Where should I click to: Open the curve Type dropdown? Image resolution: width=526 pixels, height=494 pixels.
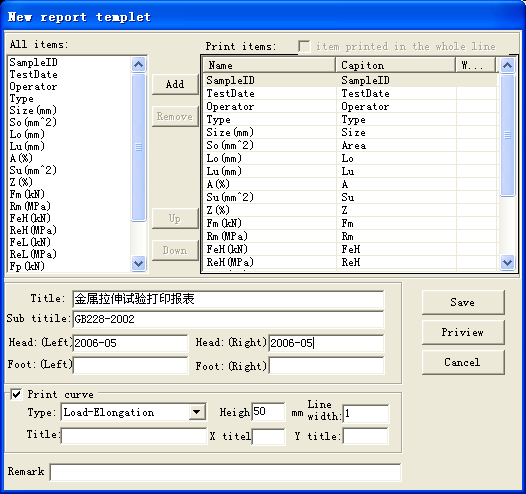(x=197, y=412)
